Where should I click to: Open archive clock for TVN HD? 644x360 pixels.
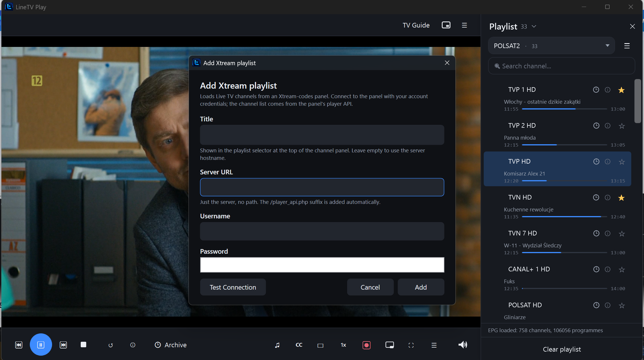click(x=596, y=198)
